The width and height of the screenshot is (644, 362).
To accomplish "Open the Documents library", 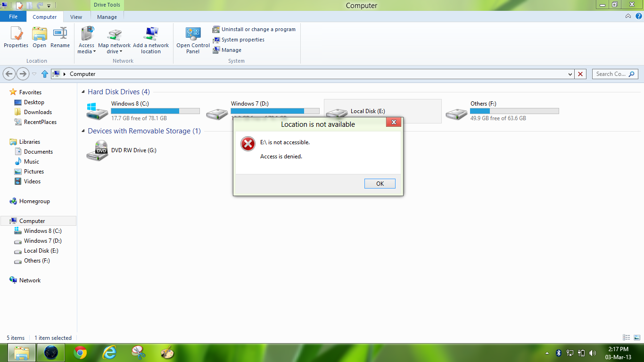I will point(38,152).
